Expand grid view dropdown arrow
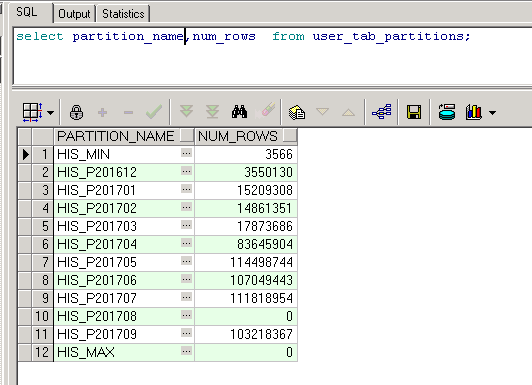532x385 pixels. 51,112
